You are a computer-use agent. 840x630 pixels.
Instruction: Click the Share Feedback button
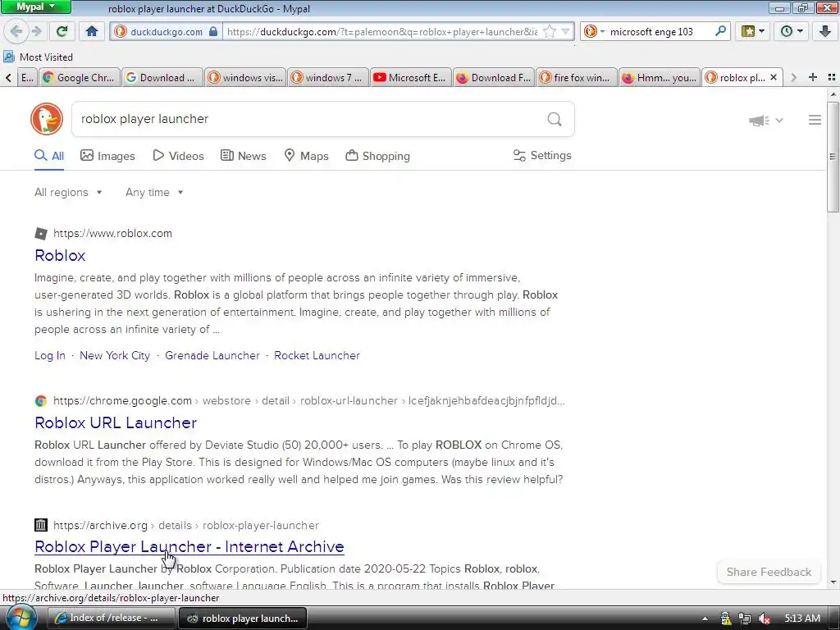click(x=769, y=572)
